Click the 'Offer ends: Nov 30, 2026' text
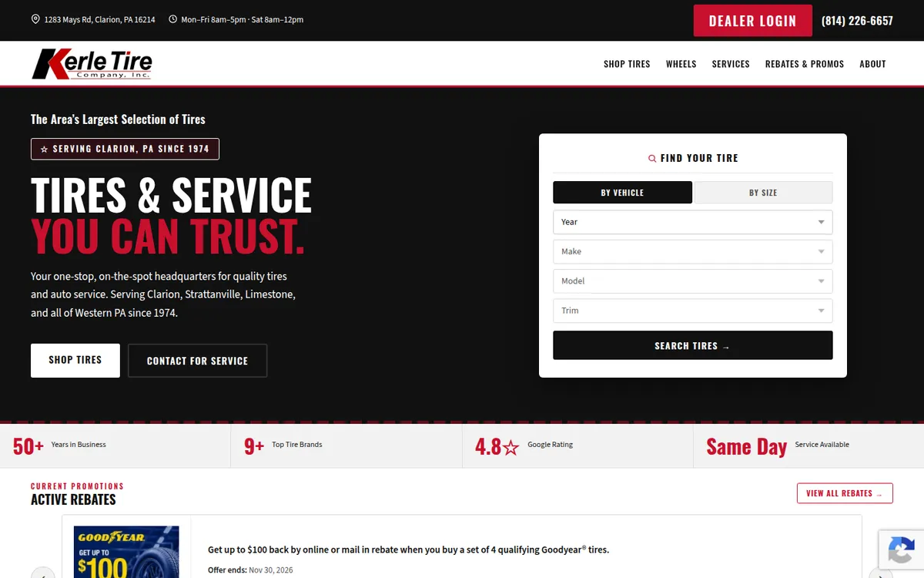924x578 pixels. pyautogui.click(x=250, y=570)
